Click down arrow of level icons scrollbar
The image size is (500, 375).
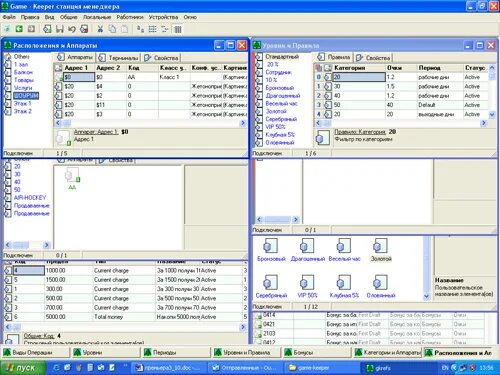427,296
